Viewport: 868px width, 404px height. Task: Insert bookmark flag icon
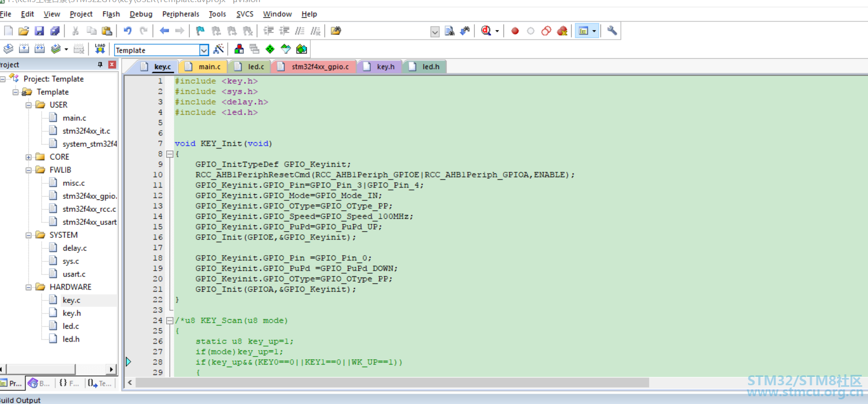pos(200,31)
